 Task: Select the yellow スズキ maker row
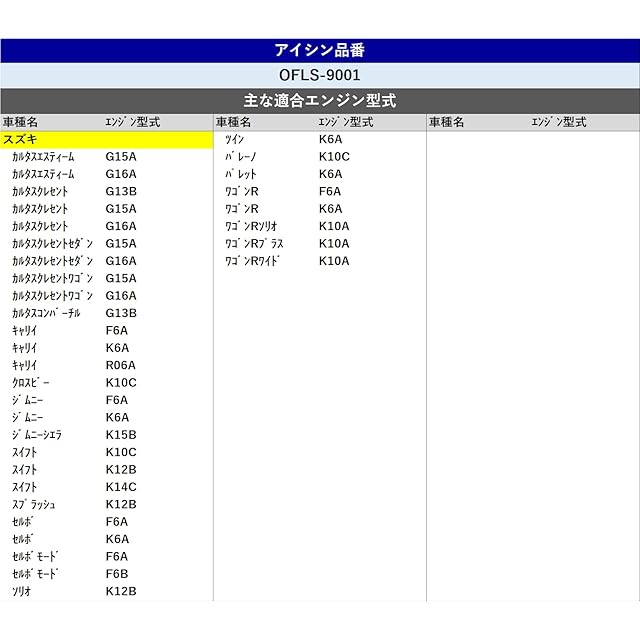(107, 140)
